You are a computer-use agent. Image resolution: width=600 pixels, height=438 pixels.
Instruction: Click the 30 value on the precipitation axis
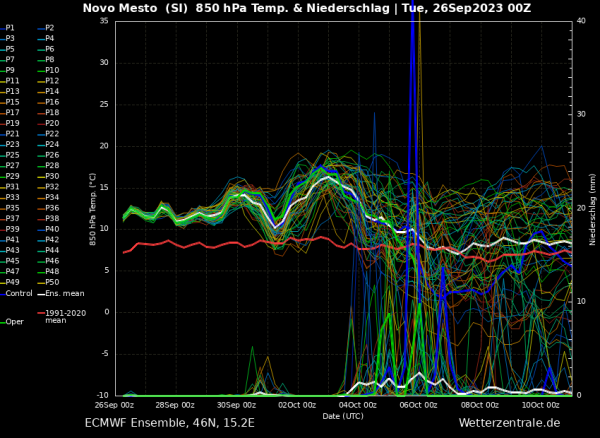581,114
